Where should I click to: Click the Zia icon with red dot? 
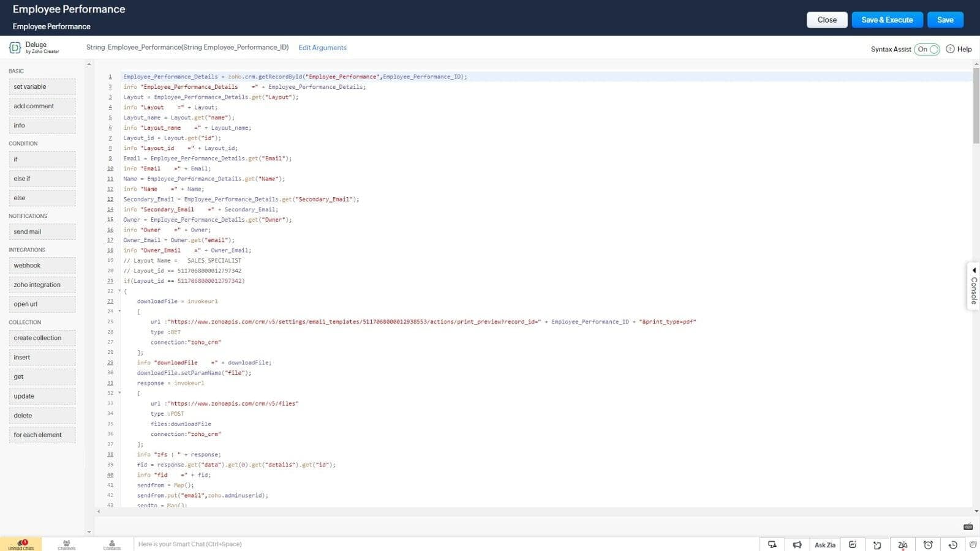pyautogui.click(x=902, y=545)
